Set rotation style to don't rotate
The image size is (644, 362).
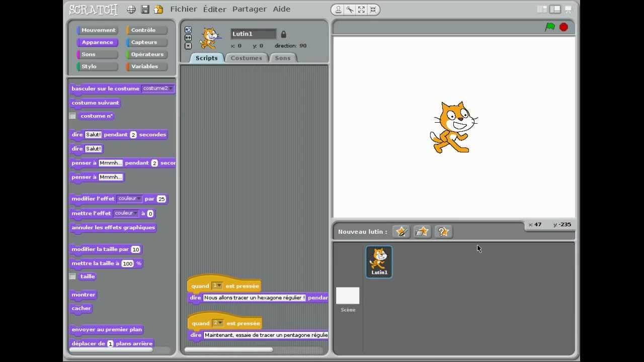(188, 46)
